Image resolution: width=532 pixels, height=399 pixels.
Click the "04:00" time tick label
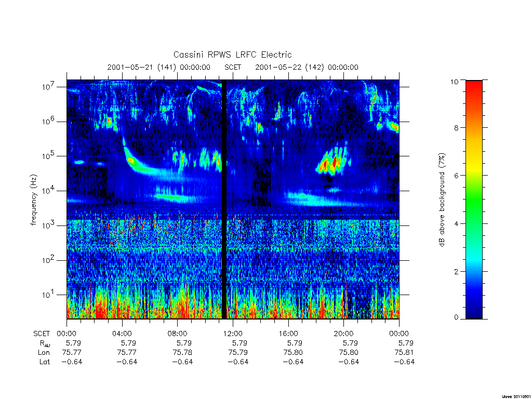tap(122, 334)
